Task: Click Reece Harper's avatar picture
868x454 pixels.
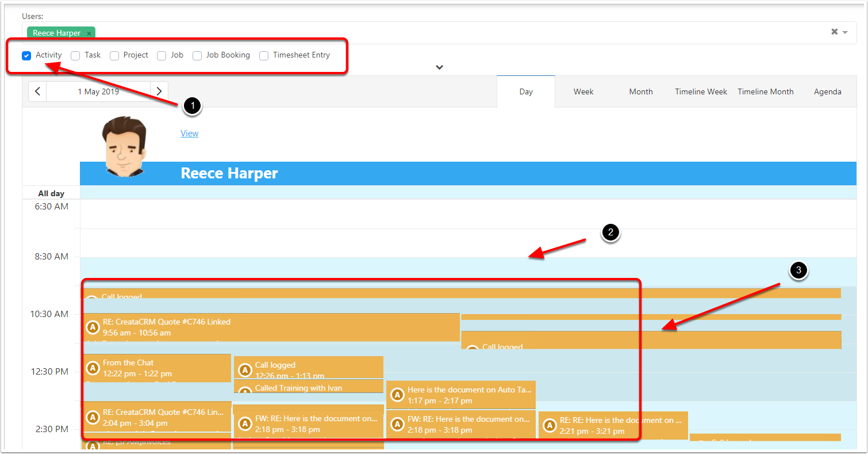Action: [124, 146]
